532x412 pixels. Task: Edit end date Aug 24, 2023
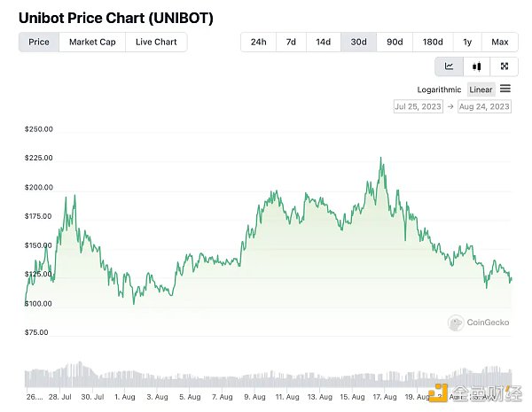click(484, 106)
